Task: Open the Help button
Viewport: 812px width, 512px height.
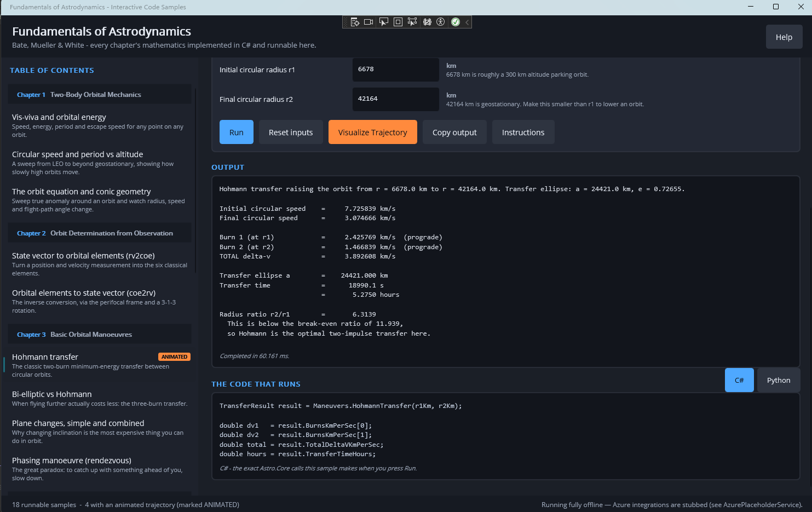Action: [784, 37]
